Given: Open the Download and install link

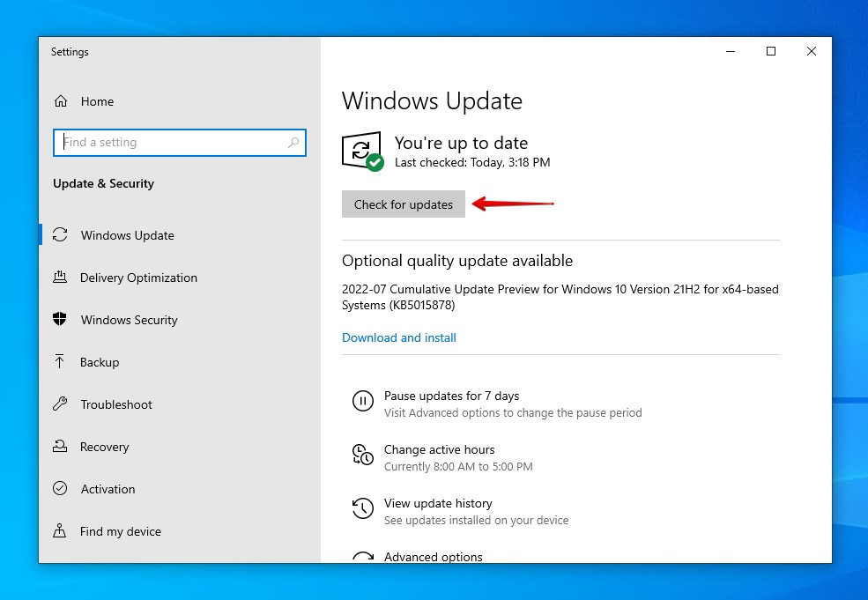Looking at the screenshot, I should [398, 337].
